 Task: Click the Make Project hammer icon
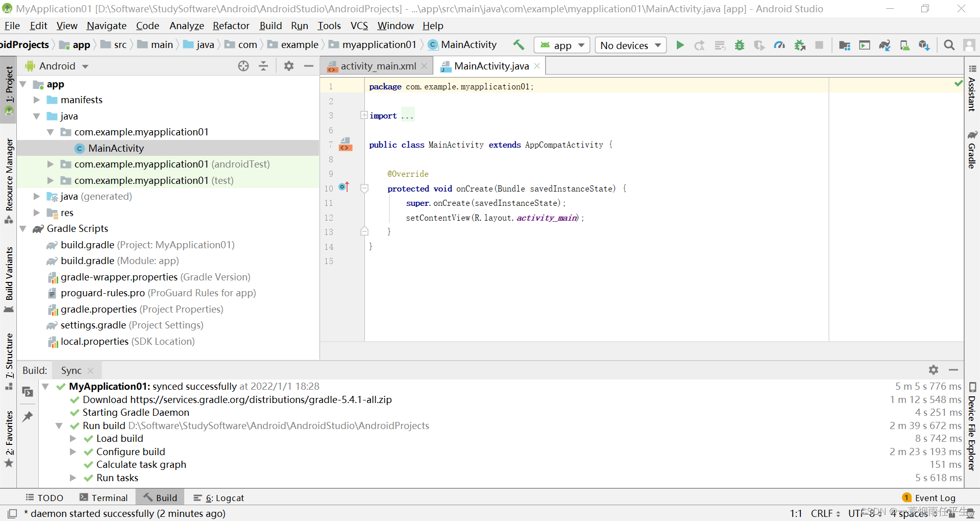(519, 45)
